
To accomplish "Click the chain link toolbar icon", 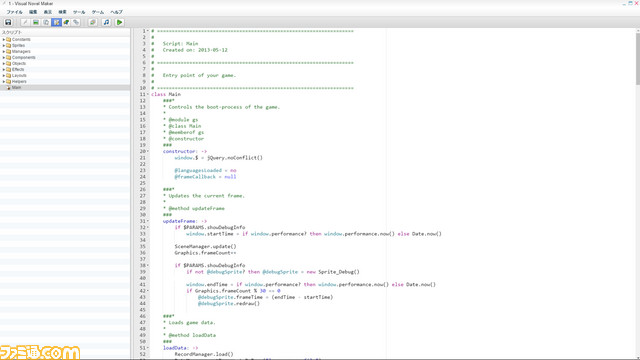I will tap(76, 22).
